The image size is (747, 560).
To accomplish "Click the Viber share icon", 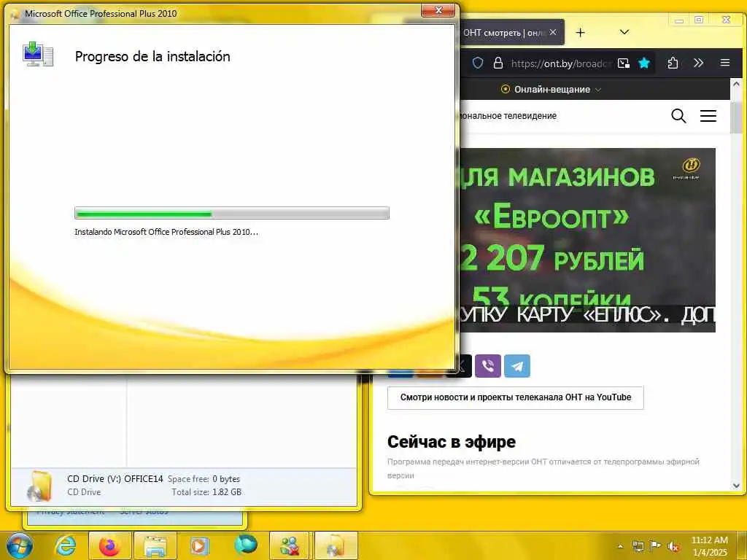I will pyautogui.click(x=488, y=366).
